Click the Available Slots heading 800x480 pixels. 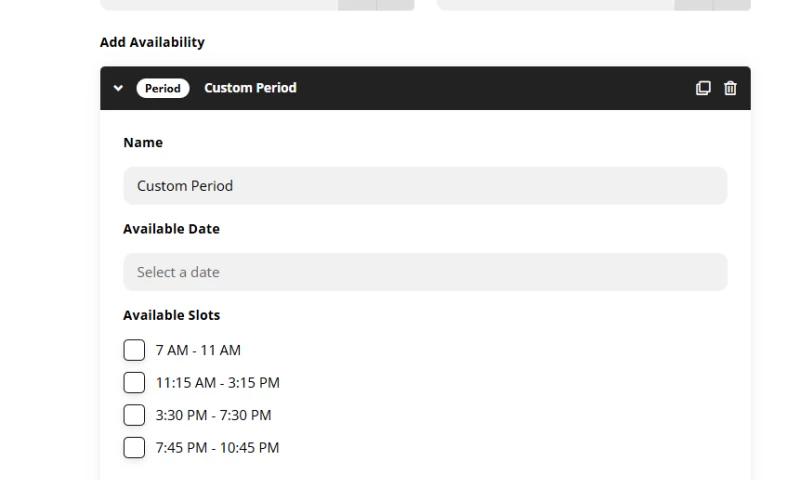tap(171, 315)
